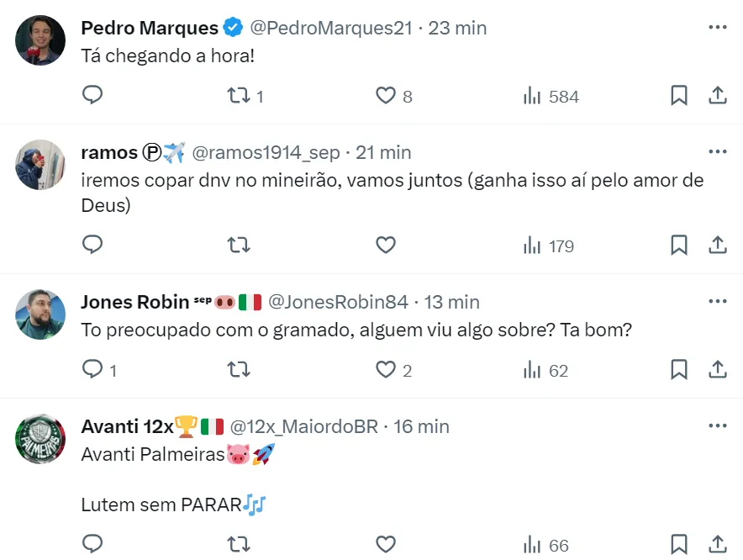Like the ramos tweet about mineirão
This screenshot has width=743, height=560.
pos(385,246)
